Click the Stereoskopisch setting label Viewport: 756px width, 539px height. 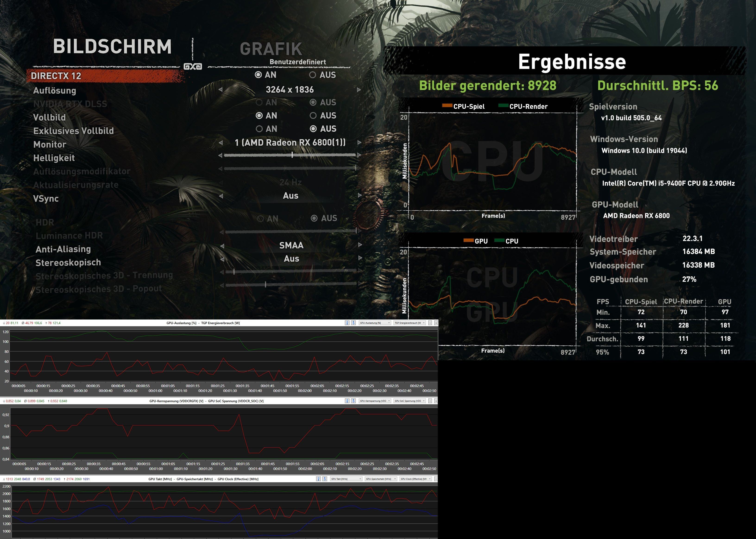pos(68,263)
